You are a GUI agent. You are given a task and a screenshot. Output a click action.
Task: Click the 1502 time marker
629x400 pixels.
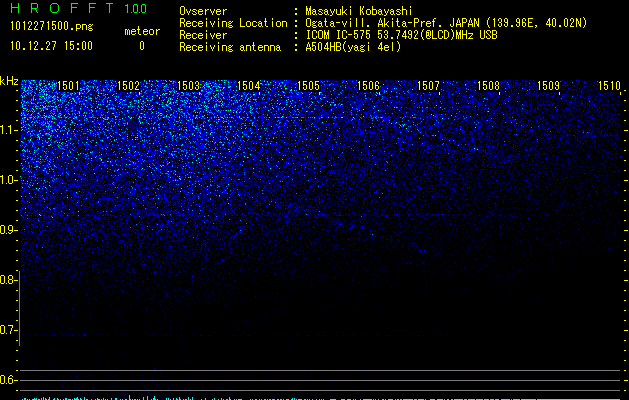pyautogui.click(x=128, y=86)
